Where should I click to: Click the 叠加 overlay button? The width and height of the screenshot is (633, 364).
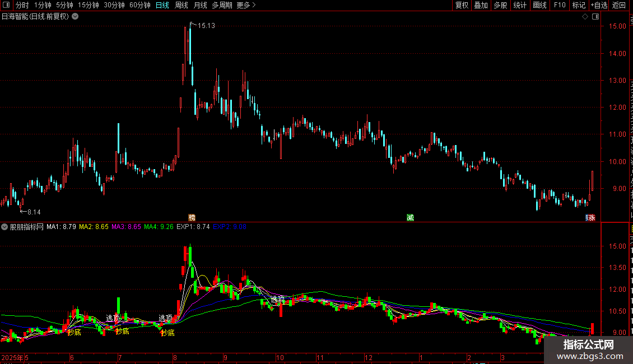click(x=481, y=5)
